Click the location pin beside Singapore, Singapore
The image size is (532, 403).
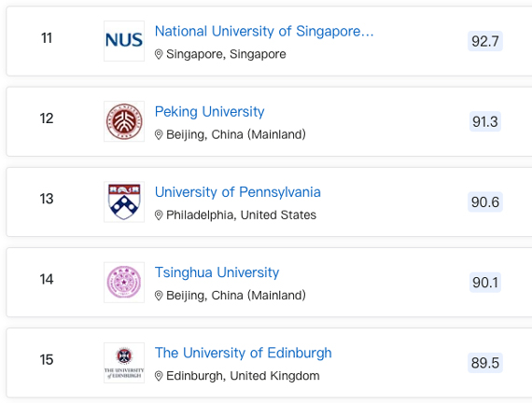[x=159, y=54]
